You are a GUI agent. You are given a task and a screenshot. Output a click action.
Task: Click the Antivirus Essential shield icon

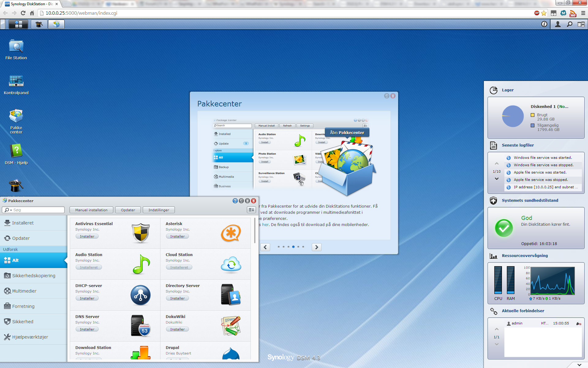coord(141,233)
